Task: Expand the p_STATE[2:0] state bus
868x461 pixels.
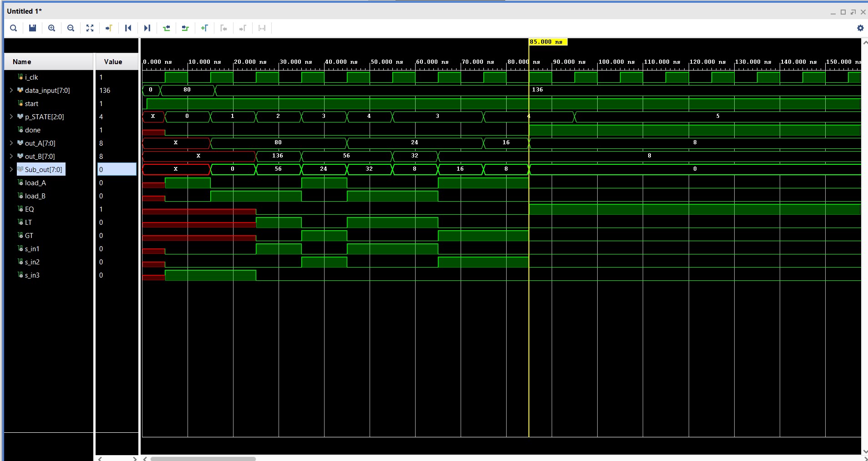Action: coord(10,117)
